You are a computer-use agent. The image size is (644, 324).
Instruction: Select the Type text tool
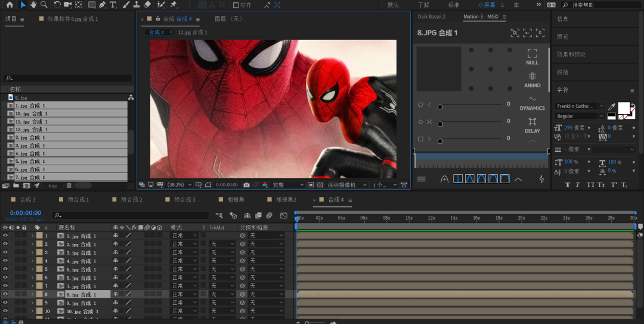pyautogui.click(x=113, y=5)
